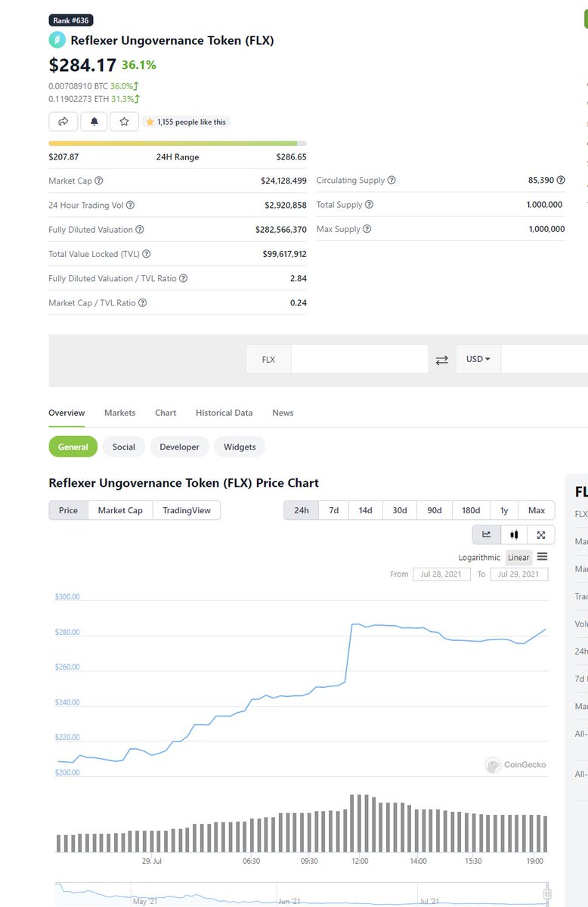Show Market Cap chart mode

coord(120,510)
